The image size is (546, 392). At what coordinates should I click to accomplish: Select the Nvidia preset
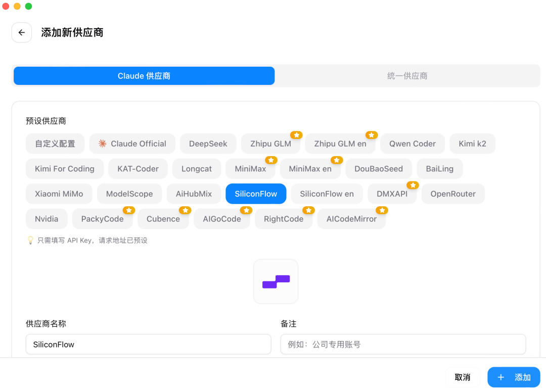tap(47, 219)
